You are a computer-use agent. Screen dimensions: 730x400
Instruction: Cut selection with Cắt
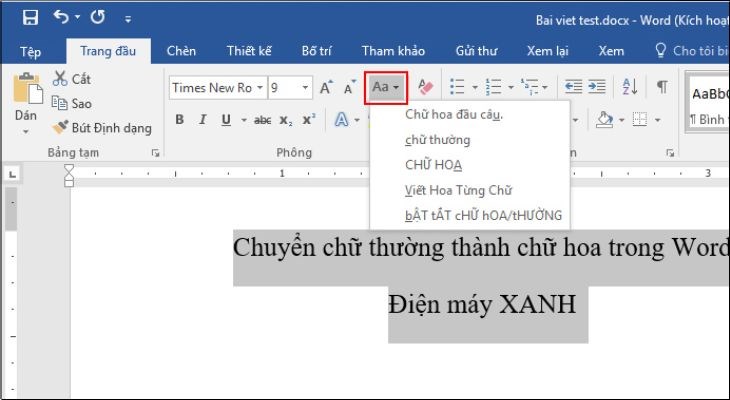tap(72, 79)
